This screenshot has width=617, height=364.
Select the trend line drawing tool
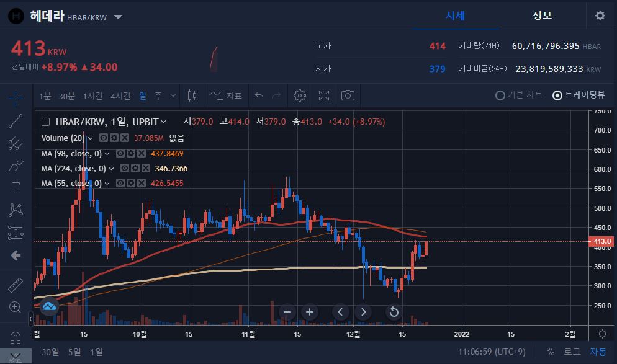[x=16, y=121]
